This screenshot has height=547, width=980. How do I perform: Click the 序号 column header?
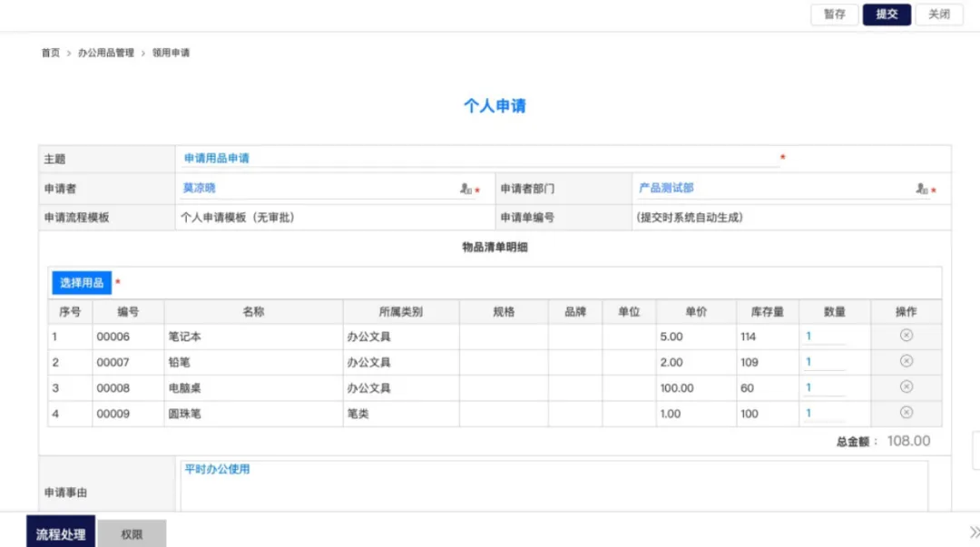70,311
